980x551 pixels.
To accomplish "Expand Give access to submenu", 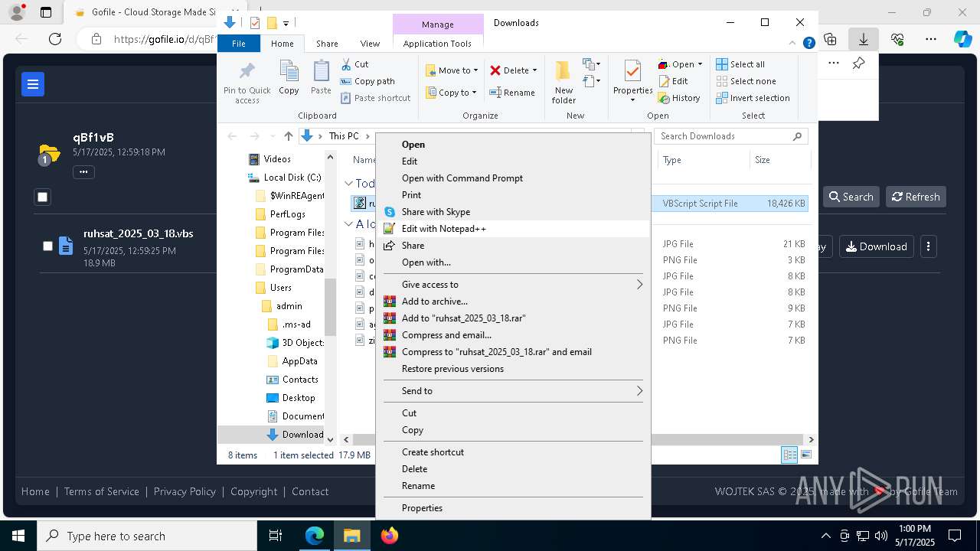I will [513, 285].
